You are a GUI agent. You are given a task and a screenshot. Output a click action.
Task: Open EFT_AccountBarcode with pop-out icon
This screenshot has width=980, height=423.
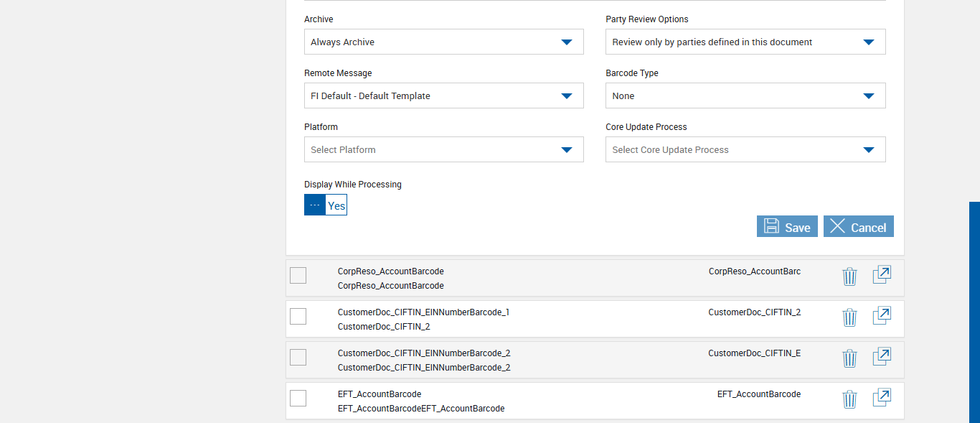(882, 398)
